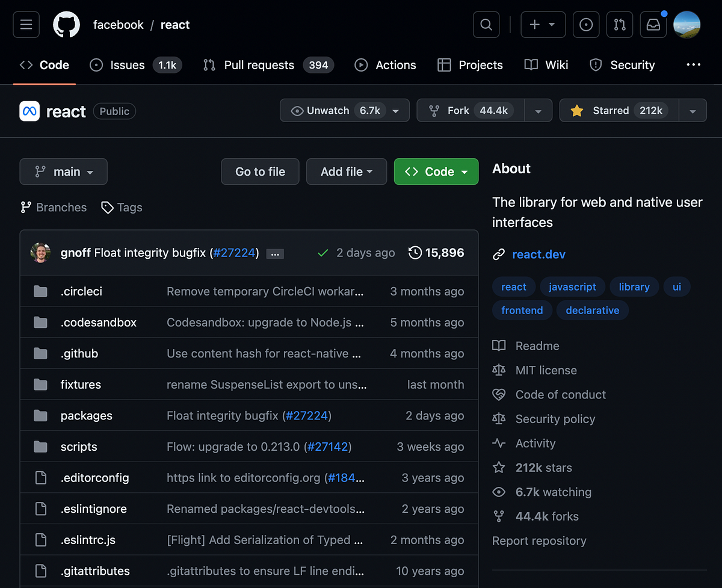Viewport: 722px width, 588px height.
Task: Open the Actions workflow tab icon
Action: [x=360, y=65]
